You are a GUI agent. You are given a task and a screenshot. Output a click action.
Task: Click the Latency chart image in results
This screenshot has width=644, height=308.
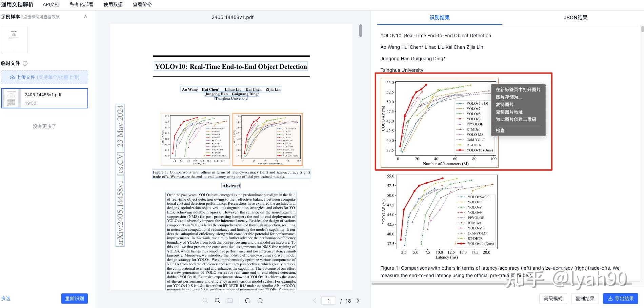[x=439, y=217]
